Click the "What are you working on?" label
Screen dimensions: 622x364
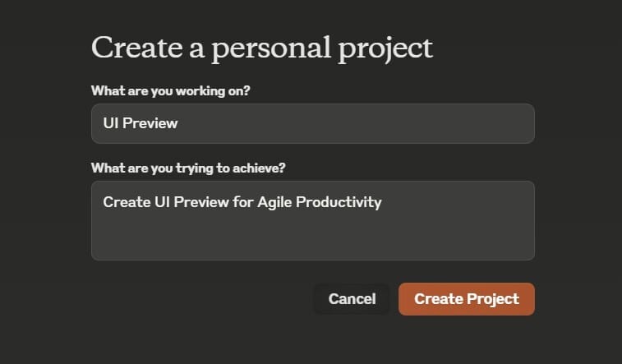(171, 90)
